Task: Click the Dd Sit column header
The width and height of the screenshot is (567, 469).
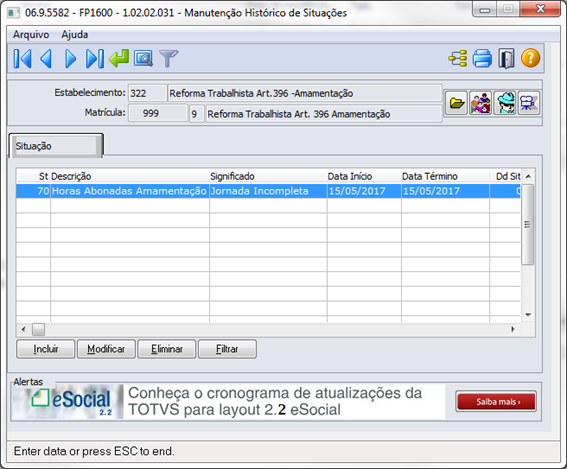Action: tap(505, 176)
